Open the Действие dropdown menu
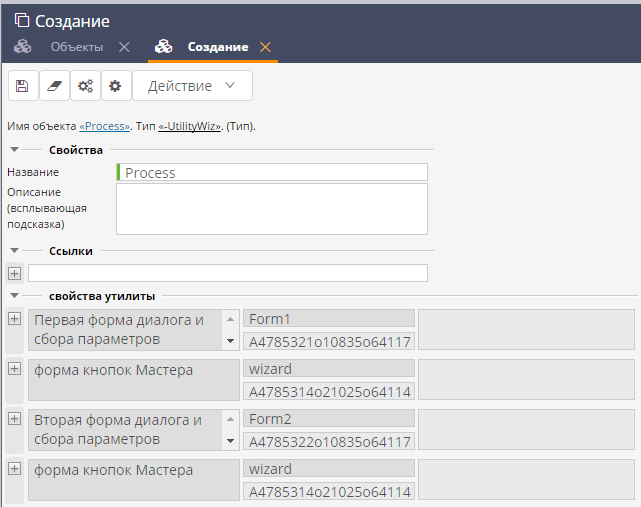The width and height of the screenshot is (641, 507). [192, 86]
